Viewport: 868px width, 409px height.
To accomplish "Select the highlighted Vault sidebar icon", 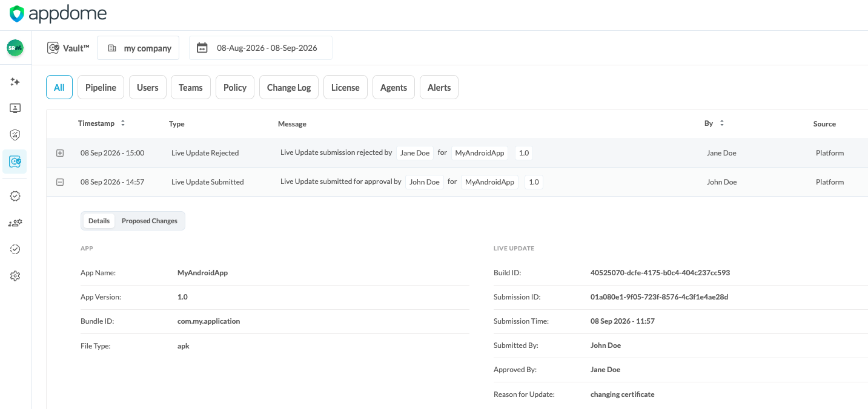I will [x=15, y=162].
